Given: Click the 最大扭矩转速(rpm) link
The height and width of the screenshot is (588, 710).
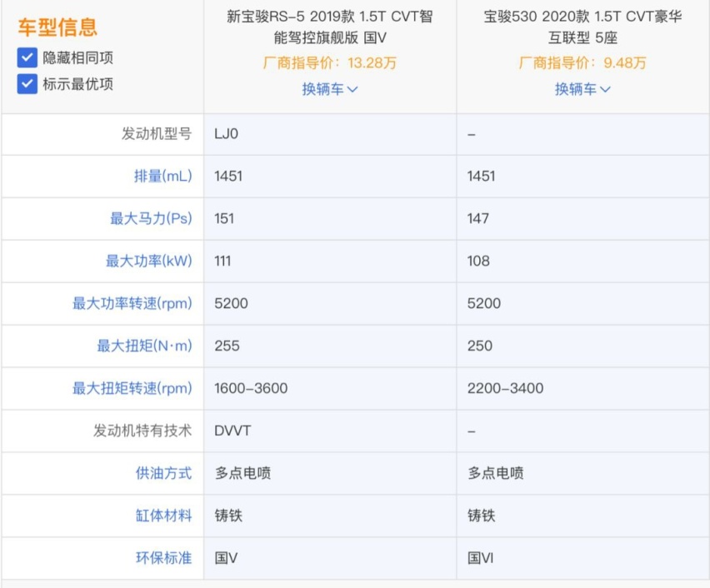Looking at the screenshot, I should click(132, 388).
